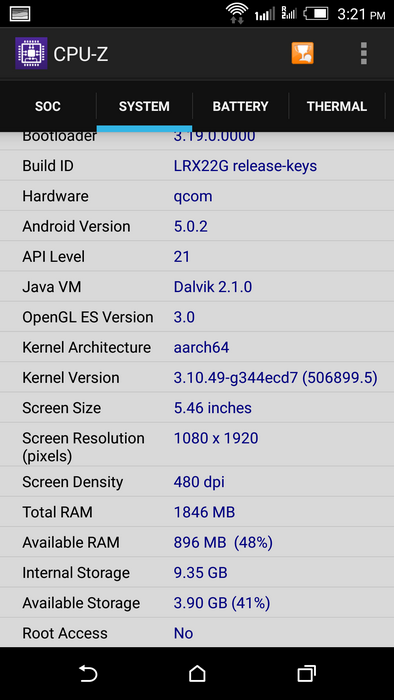Tap the 3:21 PM clock in status bar
394x700 pixels.
coord(361,14)
